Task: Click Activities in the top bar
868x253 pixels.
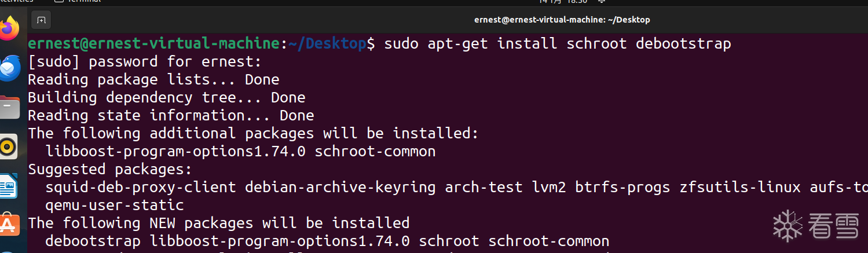Action: click(16, 2)
